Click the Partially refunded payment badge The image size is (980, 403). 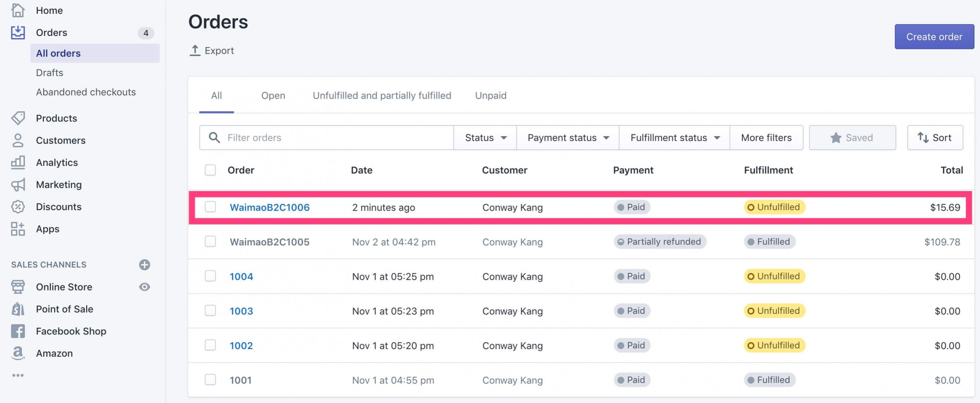click(x=660, y=242)
